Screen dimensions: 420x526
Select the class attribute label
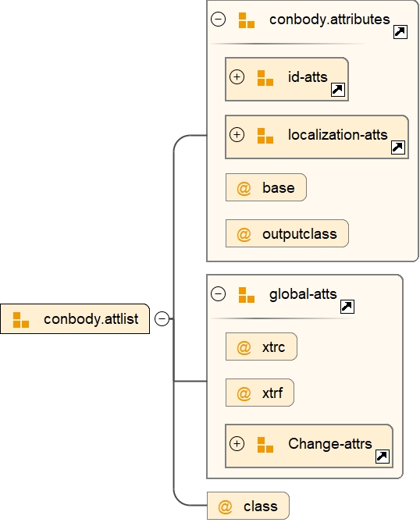[261, 506]
